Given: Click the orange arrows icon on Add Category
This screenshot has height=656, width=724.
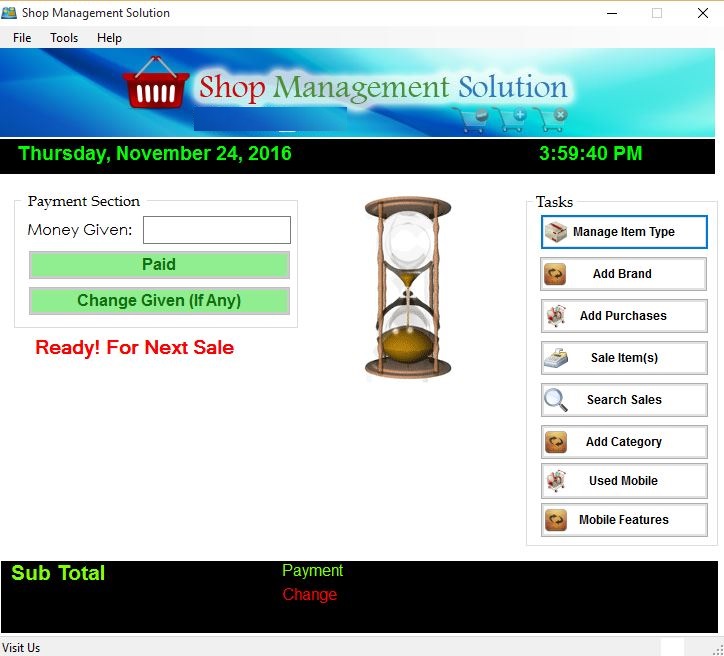Looking at the screenshot, I should (x=555, y=442).
